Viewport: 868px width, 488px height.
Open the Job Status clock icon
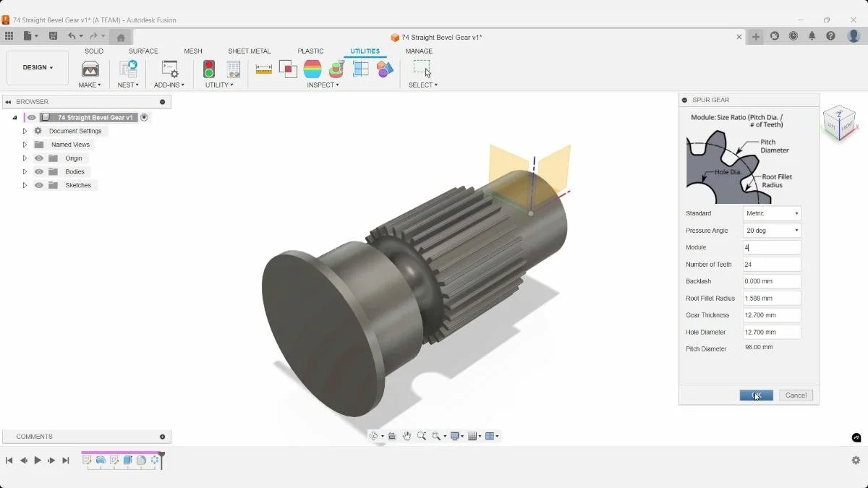pyautogui.click(x=793, y=36)
